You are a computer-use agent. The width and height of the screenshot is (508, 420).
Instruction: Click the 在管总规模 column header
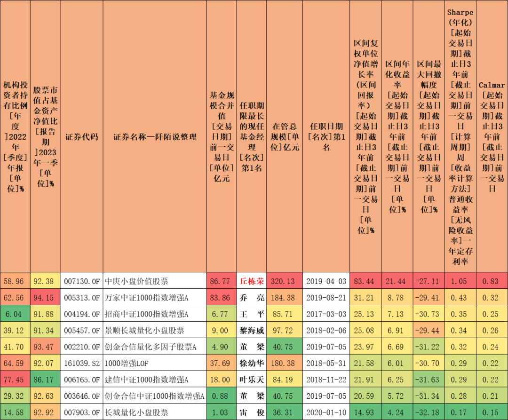(x=285, y=136)
